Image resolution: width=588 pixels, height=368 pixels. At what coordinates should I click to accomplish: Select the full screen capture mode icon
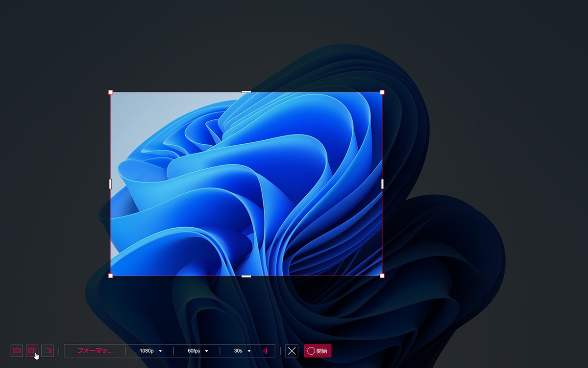point(17,351)
